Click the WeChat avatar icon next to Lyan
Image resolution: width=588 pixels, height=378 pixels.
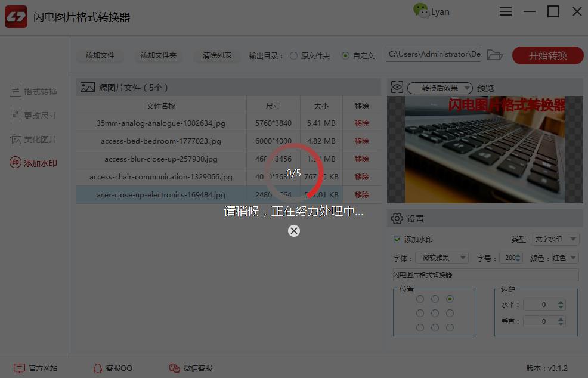(421, 11)
